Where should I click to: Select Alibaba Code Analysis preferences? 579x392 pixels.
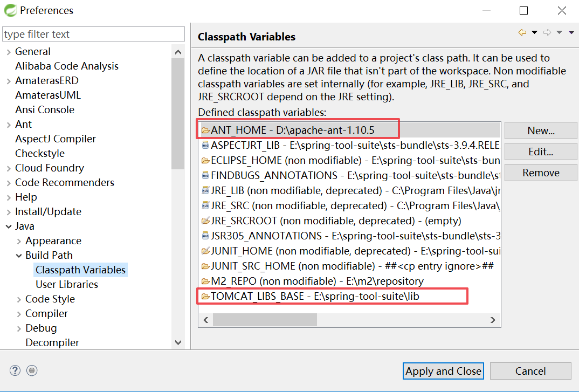(67, 66)
